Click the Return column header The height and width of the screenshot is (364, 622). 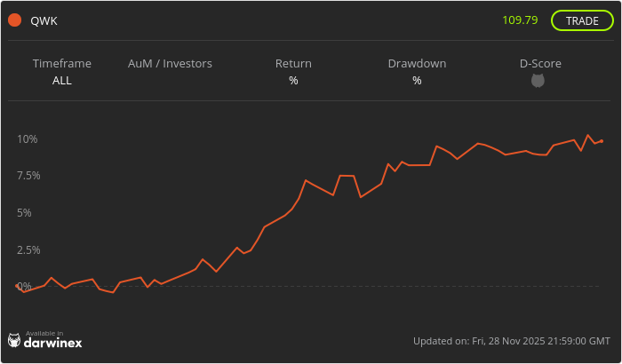coord(293,64)
